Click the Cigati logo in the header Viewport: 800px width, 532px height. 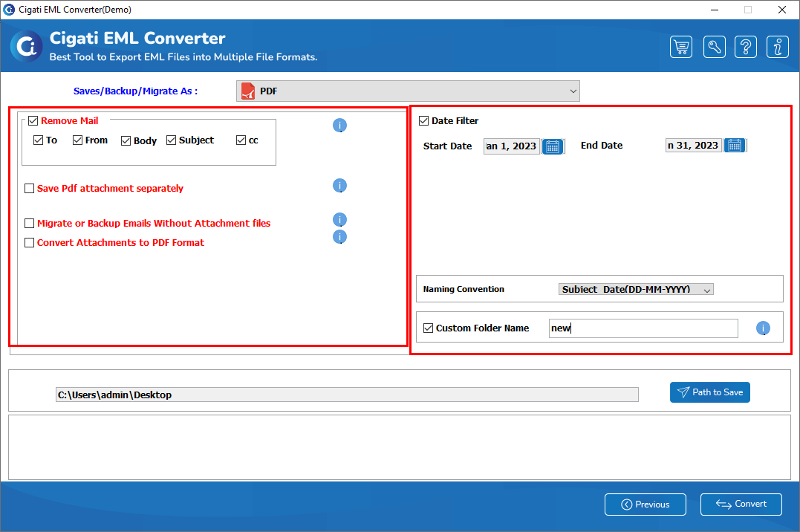[x=26, y=47]
